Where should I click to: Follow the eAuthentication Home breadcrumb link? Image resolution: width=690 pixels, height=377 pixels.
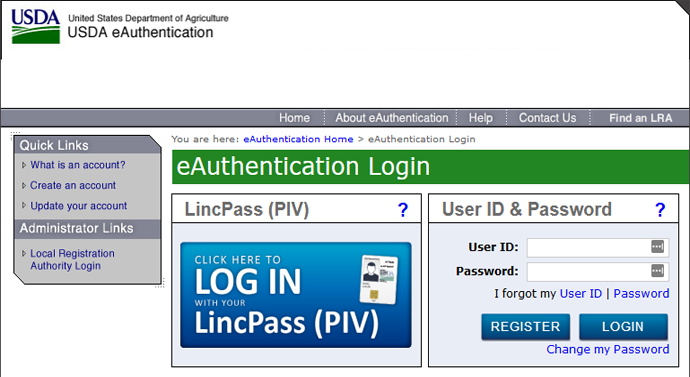click(298, 139)
